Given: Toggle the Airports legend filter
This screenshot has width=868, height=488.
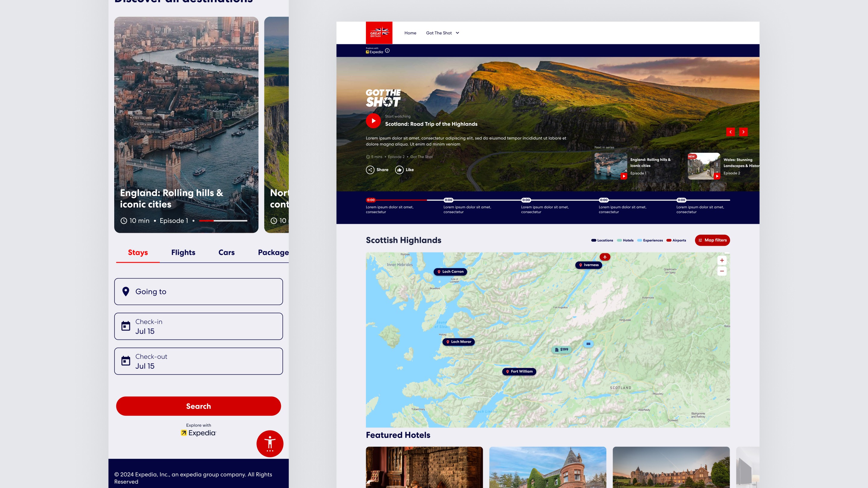Looking at the screenshot, I should [x=676, y=240].
